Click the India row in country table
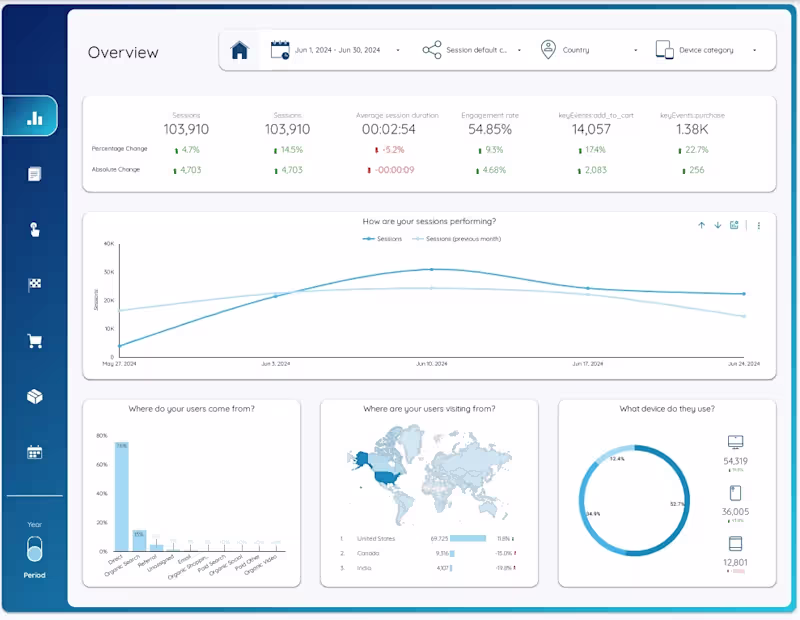The image size is (800, 620). click(428, 568)
